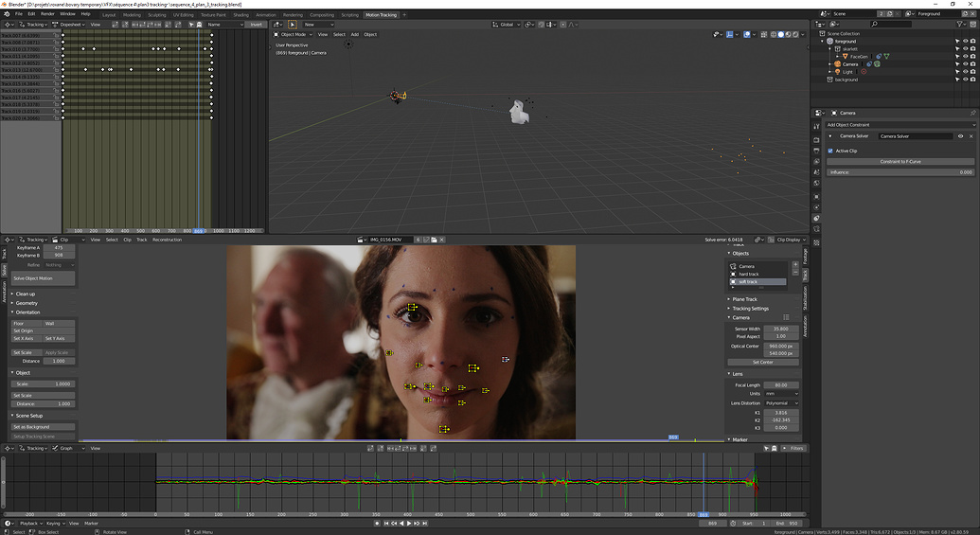980x535 pixels.
Task: Open Dopesheet view type dropdown
Action: 68,25
